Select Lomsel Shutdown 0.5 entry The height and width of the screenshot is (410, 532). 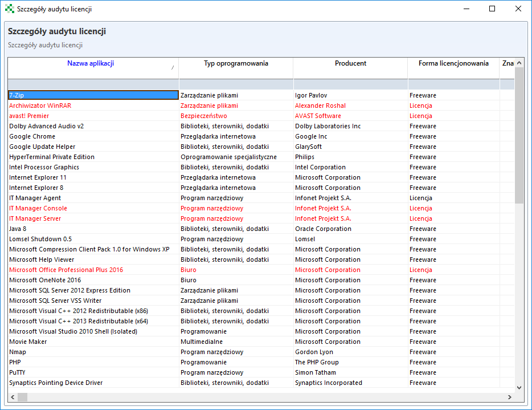[x=261, y=239]
